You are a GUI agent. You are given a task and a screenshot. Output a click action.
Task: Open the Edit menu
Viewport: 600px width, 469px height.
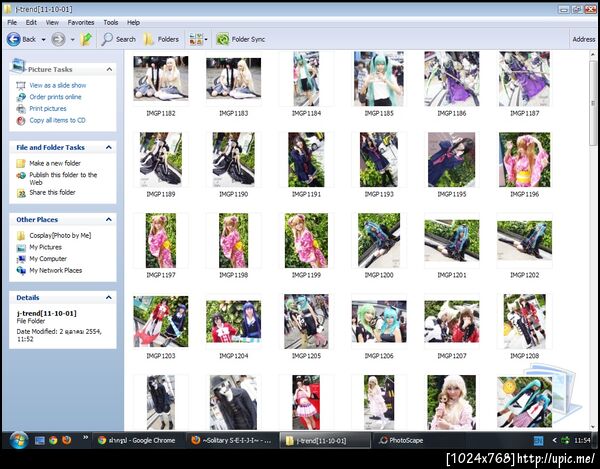[x=31, y=23]
